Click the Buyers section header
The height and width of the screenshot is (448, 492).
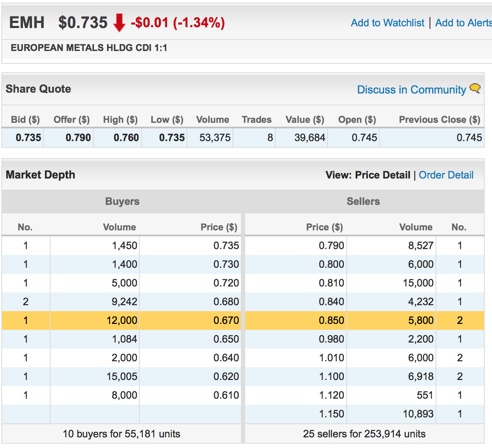[x=122, y=201]
